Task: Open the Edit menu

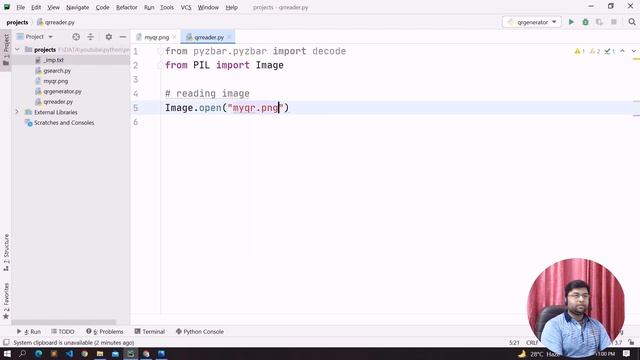Action: (36, 7)
